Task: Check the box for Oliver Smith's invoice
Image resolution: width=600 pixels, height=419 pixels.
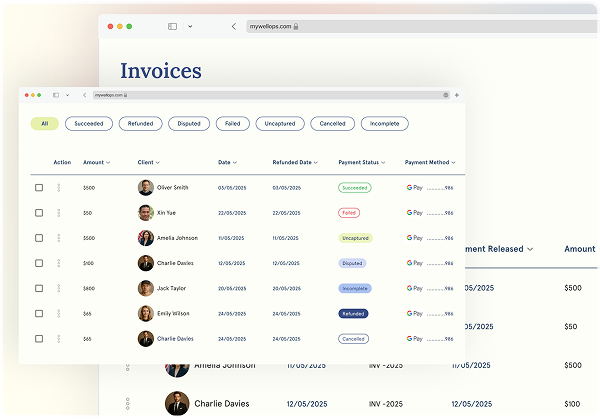Action: 39,187
